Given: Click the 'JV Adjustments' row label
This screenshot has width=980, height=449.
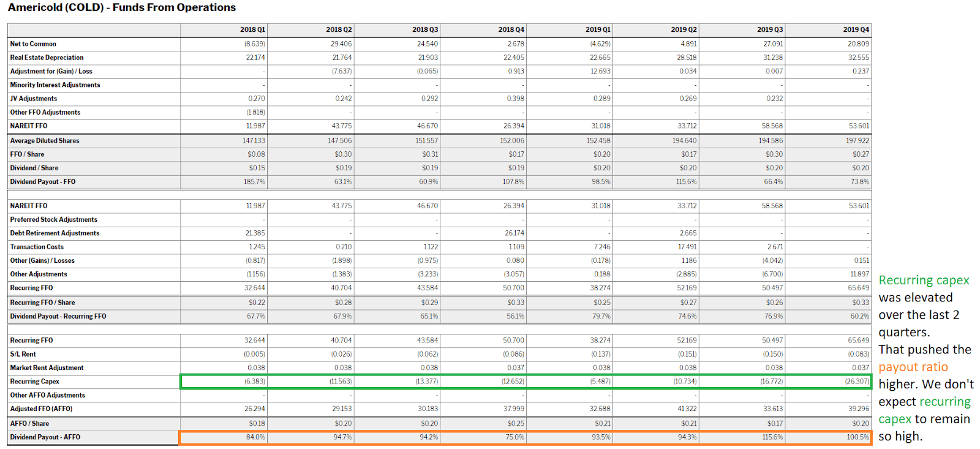Looking at the screenshot, I should tap(34, 99).
